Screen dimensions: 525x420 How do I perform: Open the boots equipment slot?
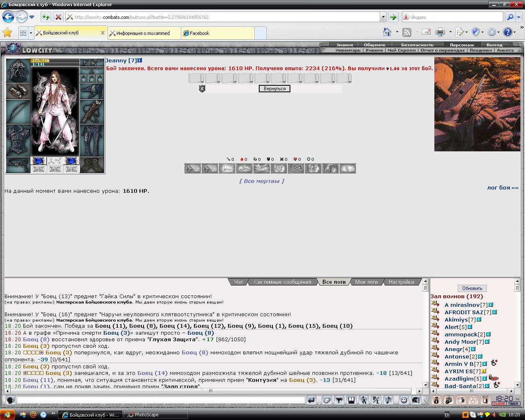[x=92, y=165]
